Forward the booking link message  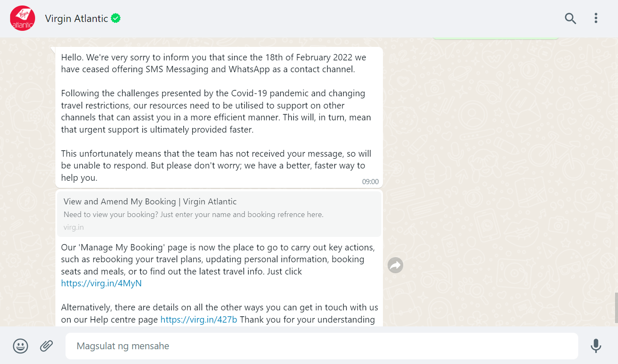(395, 265)
